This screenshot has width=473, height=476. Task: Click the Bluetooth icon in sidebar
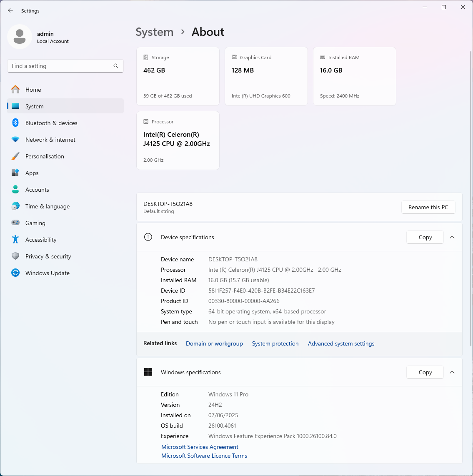pos(15,123)
